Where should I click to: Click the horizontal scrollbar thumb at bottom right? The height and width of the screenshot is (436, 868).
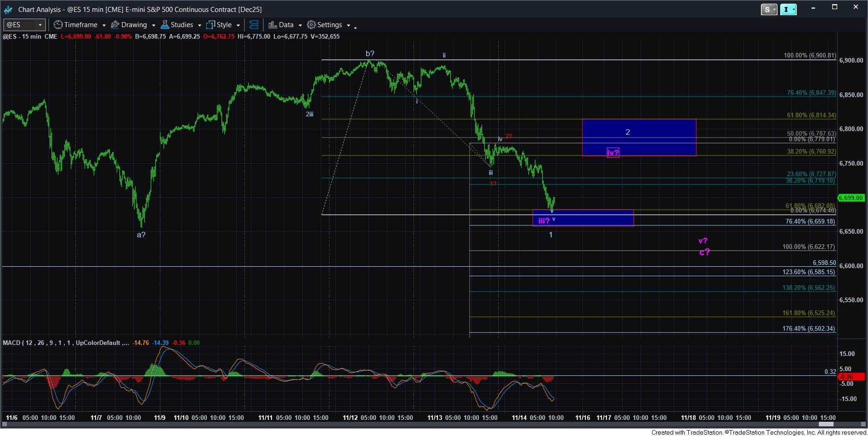[826, 424]
